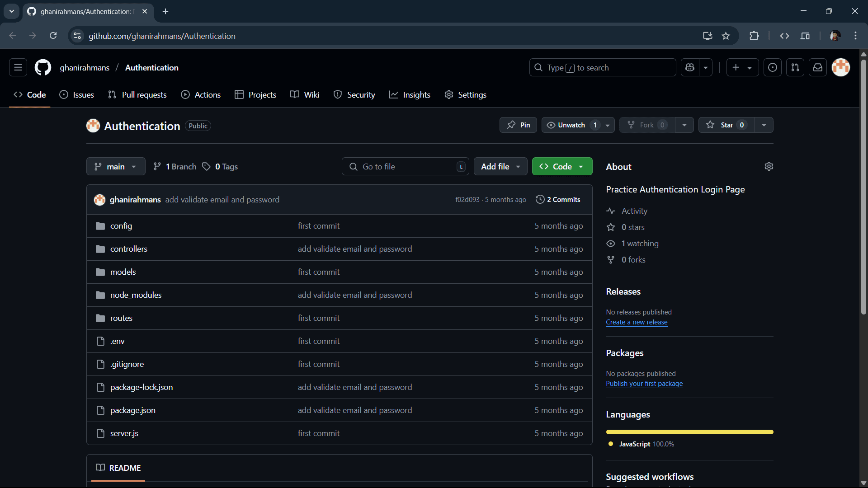Expand the Copilot options dropdown arrow
Screen dimensions: 868x488
(706, 68)
